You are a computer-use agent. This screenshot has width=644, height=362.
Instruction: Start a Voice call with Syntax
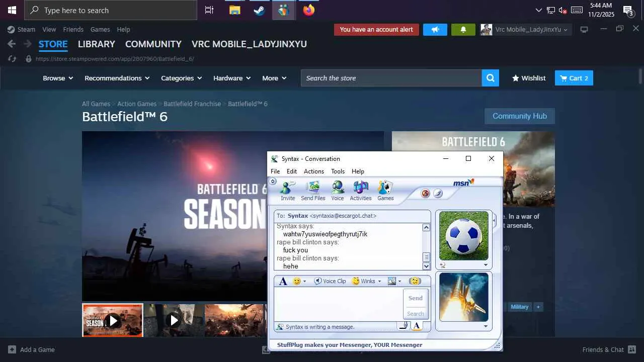pos(338,190)
